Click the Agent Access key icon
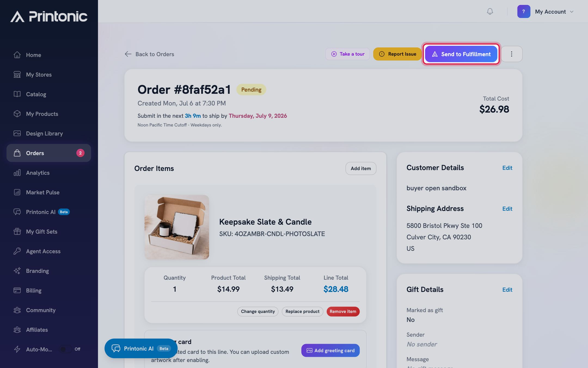 (x=17, y=251)
